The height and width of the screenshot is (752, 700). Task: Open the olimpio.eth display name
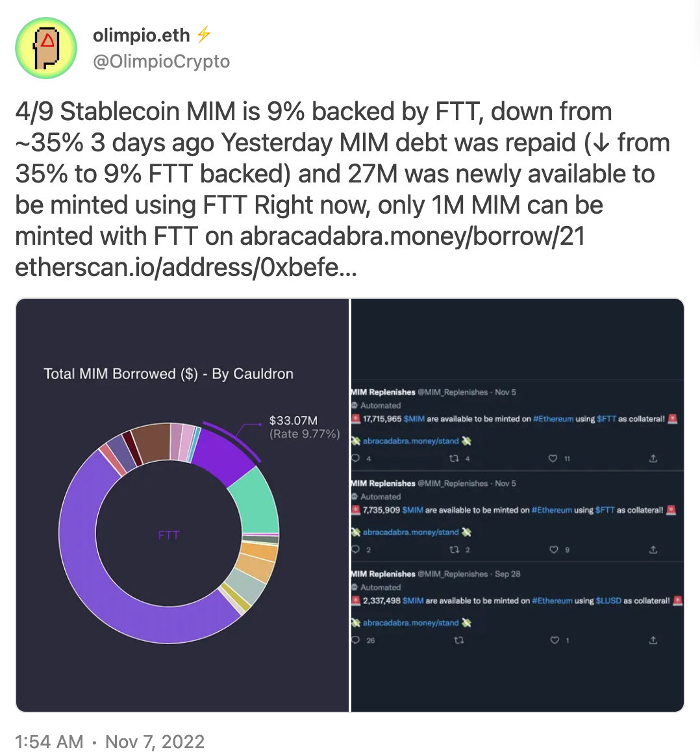(x=142, y=35)
